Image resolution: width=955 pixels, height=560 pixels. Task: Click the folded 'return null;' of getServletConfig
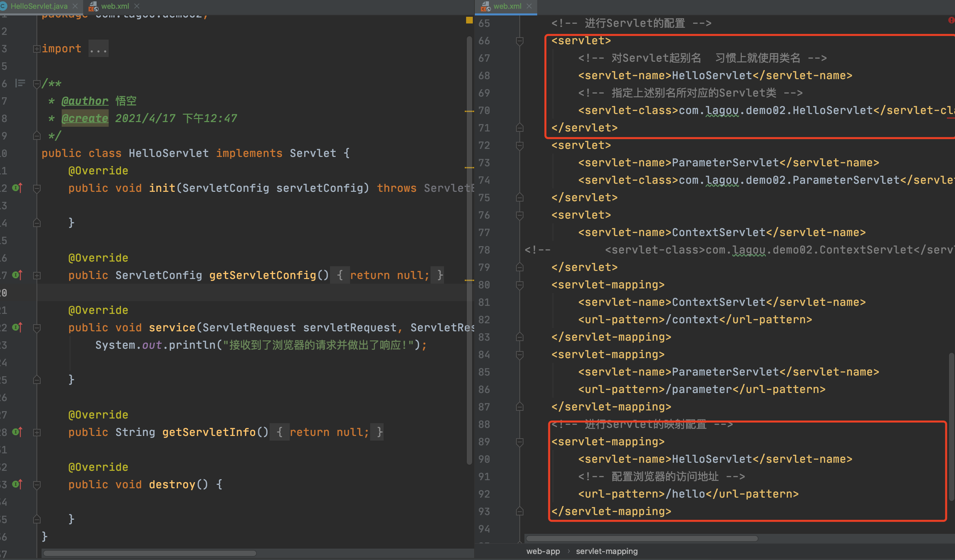[389, 275]
